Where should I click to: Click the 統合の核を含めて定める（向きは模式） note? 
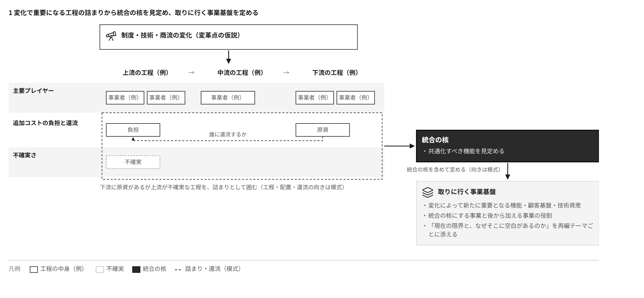click(454, 170)
